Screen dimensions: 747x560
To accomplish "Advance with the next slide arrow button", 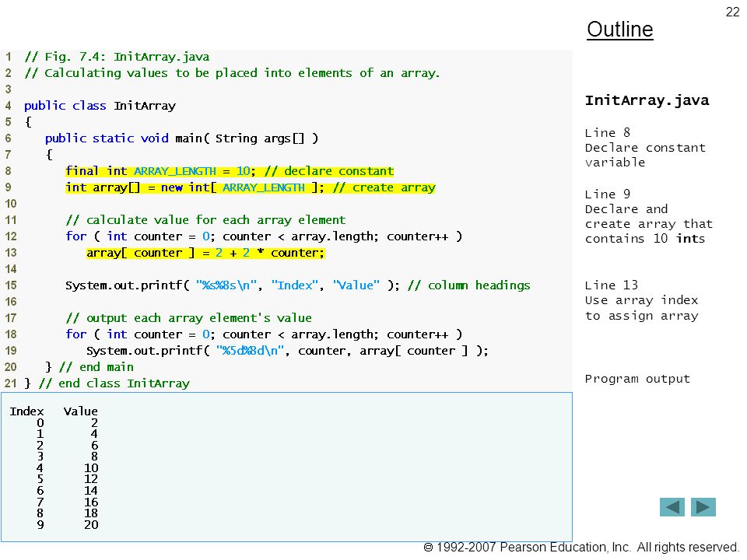I will (x=703, y=507).
